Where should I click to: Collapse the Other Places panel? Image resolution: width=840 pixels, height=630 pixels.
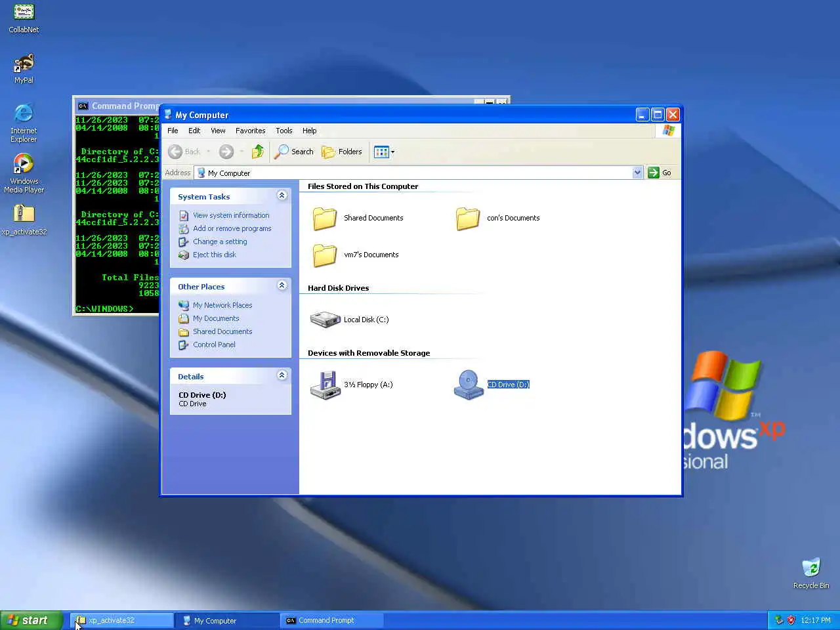[282, 285]
